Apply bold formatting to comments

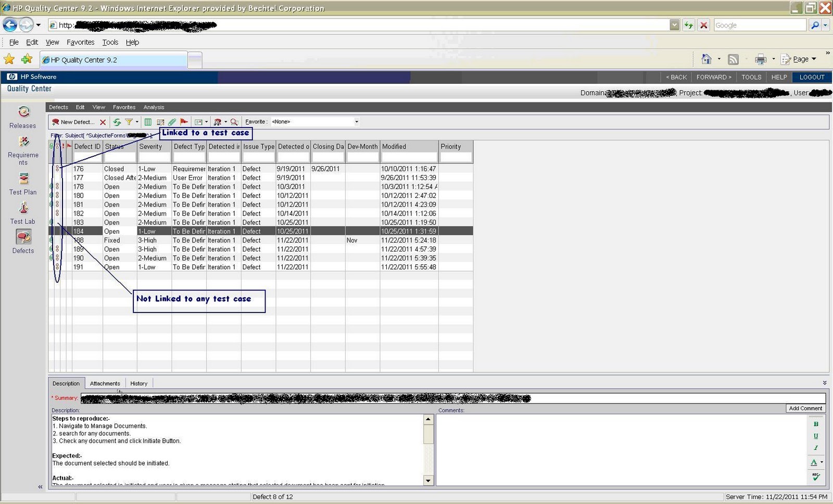[x=816, y=424]
